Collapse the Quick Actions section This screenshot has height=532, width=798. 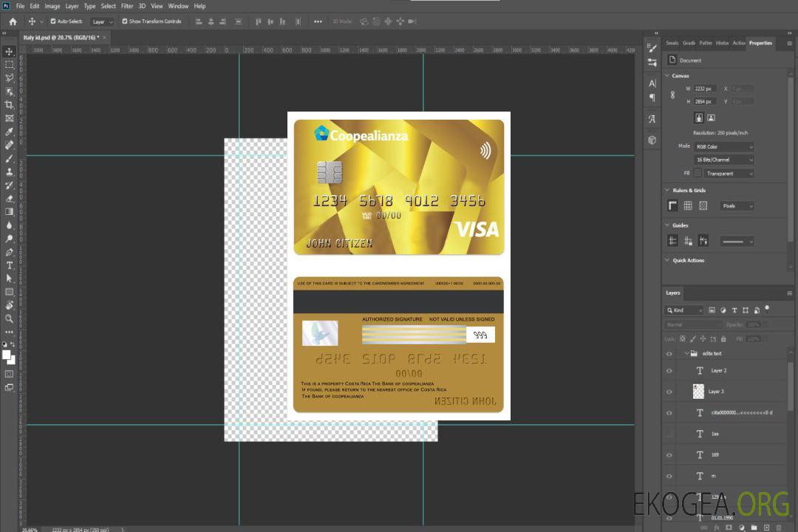coord(667,260)
